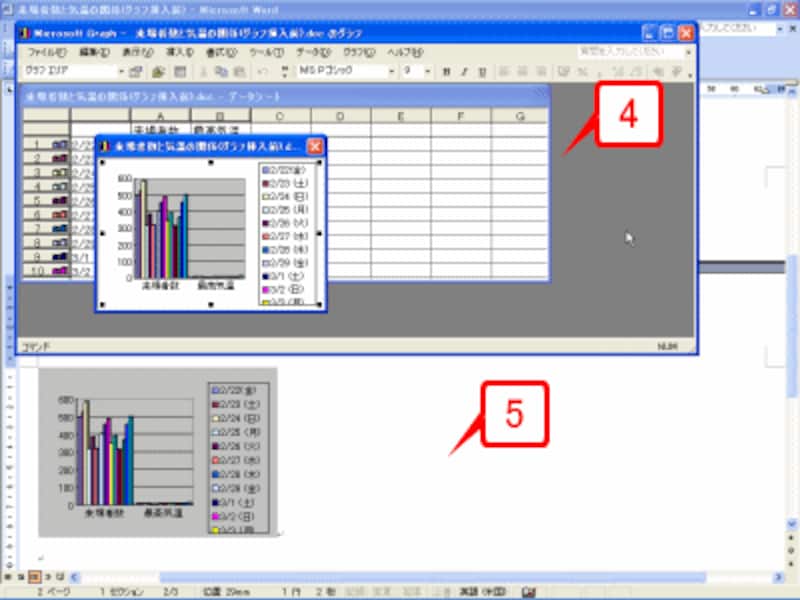The height and width of the screenshot is (600, 800).
Task: Toggle Underline formatting
Action: 482,72
